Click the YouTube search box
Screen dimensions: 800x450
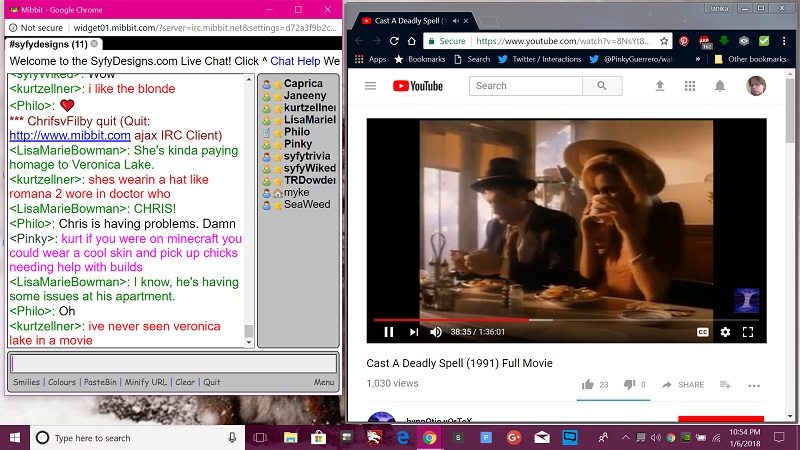526,86
